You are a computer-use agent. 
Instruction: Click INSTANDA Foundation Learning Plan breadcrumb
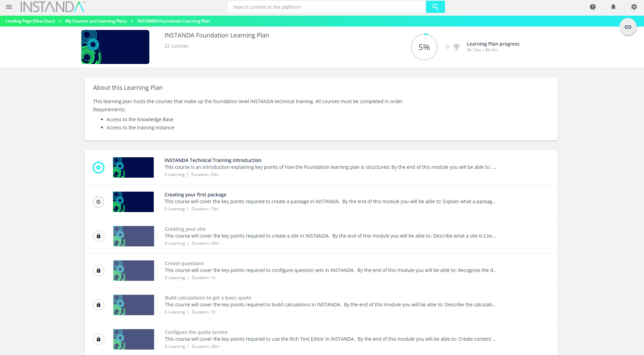pos(174,21)
